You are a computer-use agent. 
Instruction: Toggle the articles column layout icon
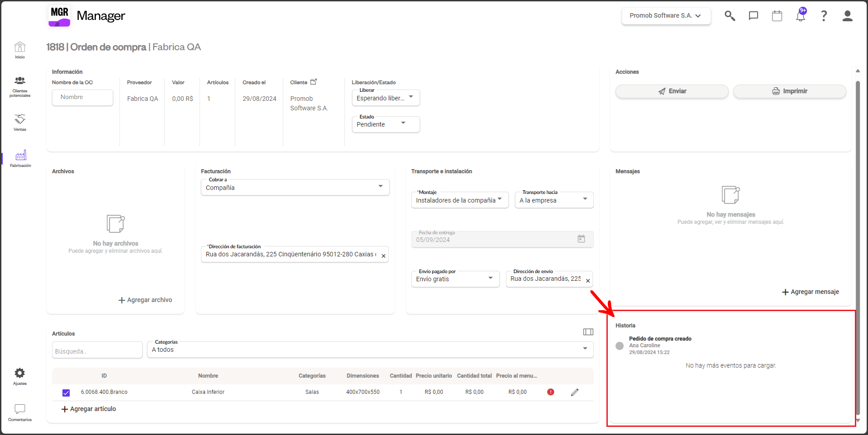pyautogui.click(x=588, y=332)
